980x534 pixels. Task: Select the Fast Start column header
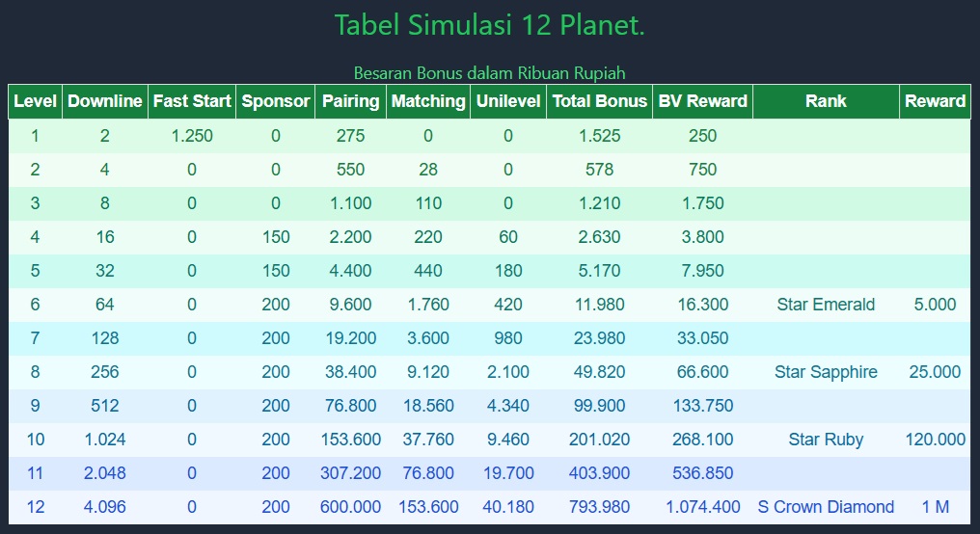click(192, 101)
